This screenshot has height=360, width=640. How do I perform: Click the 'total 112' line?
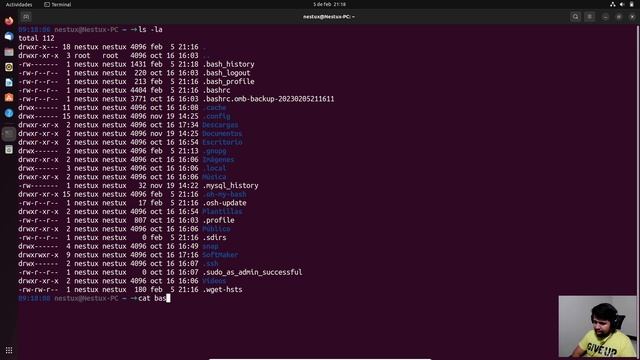coord(36,38)
